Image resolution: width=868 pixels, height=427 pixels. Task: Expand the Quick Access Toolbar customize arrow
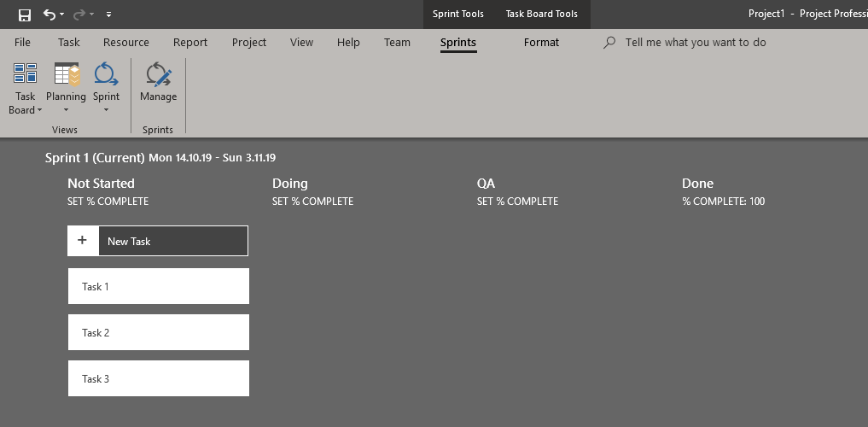tap(108, 15)
